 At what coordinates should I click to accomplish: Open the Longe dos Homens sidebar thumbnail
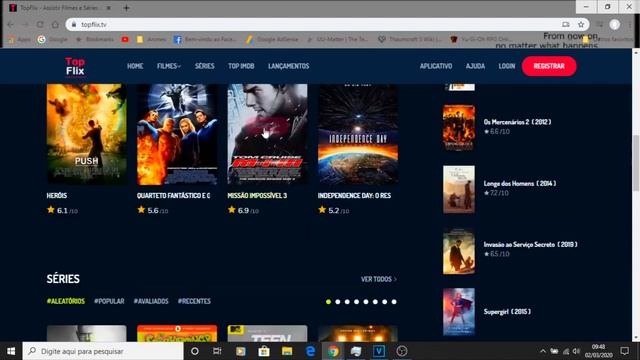[x=459, y=189]
